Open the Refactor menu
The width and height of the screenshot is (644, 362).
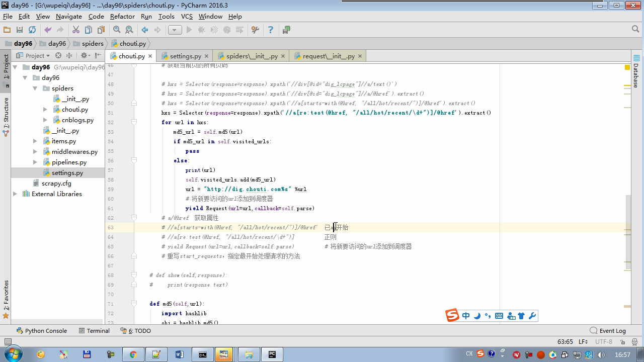122,17
